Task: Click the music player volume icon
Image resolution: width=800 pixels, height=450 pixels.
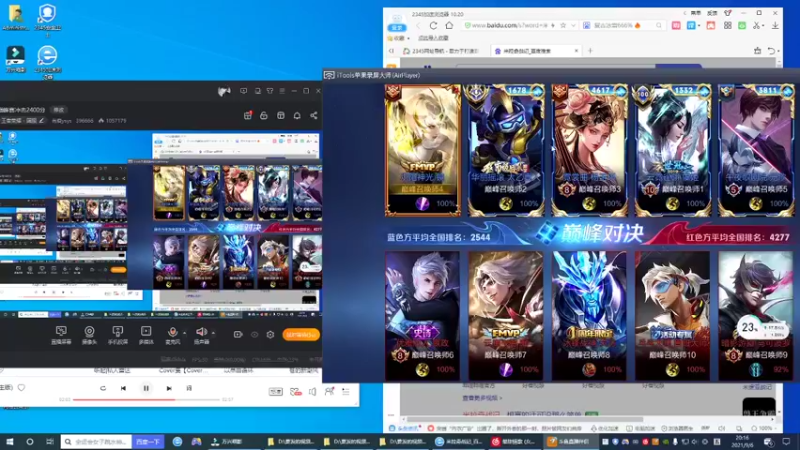Action: pos(312,391)
